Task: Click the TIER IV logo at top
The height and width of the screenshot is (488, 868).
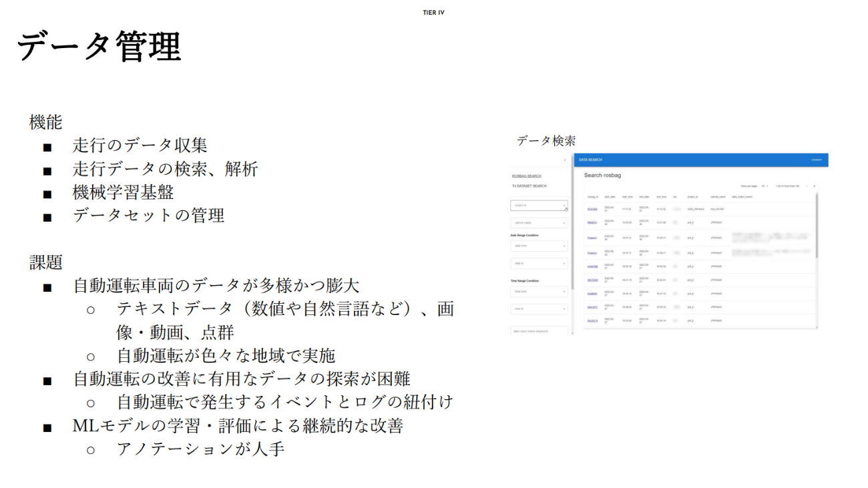Action: pyautogui.click(x=434, y=13)
